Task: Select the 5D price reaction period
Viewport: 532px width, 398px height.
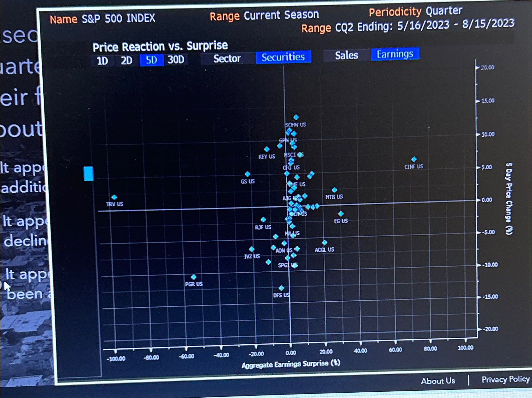Action: tap(151, 60)
